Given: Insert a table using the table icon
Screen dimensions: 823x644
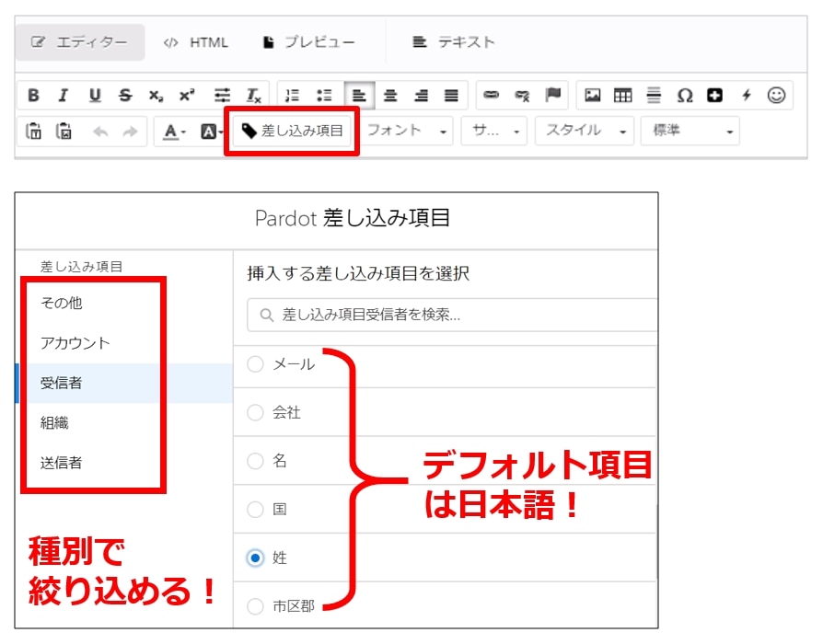Looking at the screenshot, I should (x=623, y=95).
